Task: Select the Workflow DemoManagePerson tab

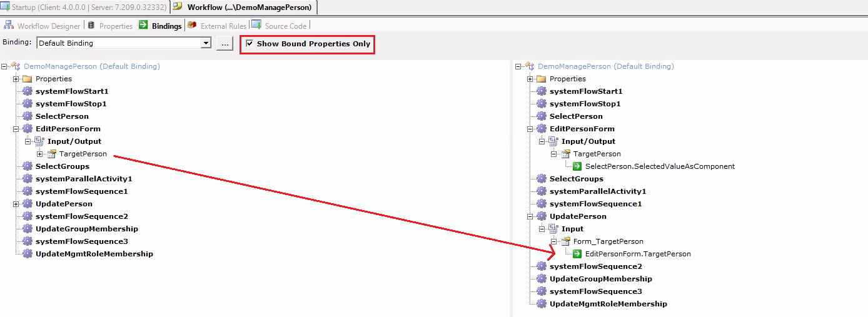Action: click(244, 7)
